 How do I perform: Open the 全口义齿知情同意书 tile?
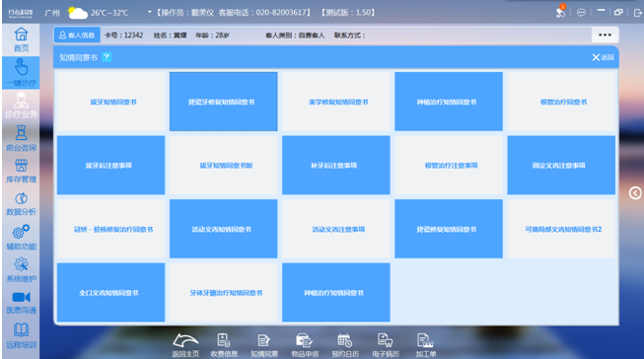(x=110, y=293)
